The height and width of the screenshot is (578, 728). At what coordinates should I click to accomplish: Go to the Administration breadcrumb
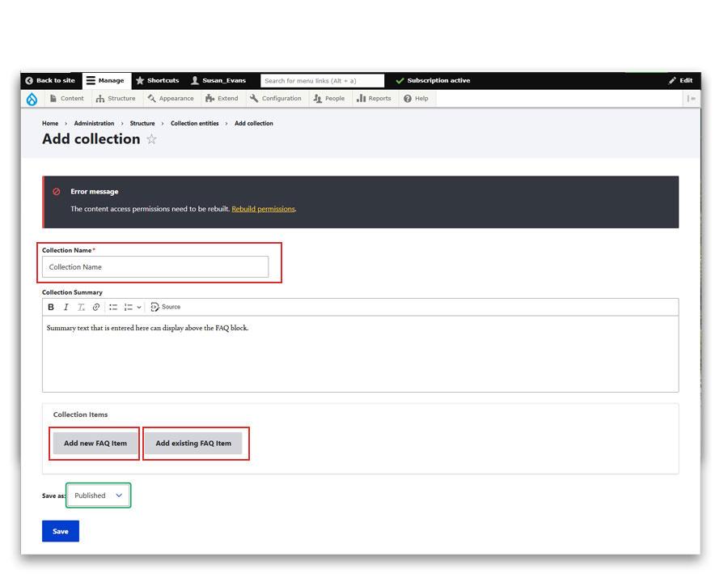point(94,124)
